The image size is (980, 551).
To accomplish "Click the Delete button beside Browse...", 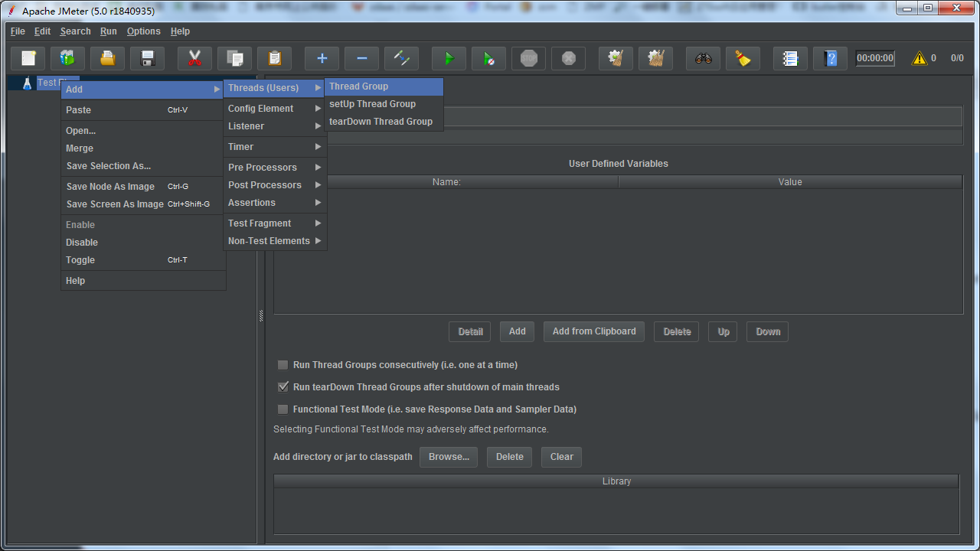I will click(510, 457).
